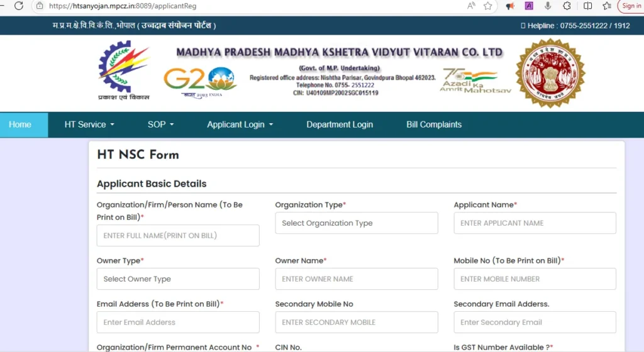Click the Hindi portal title text in the top bar

(x=134, y=25)
